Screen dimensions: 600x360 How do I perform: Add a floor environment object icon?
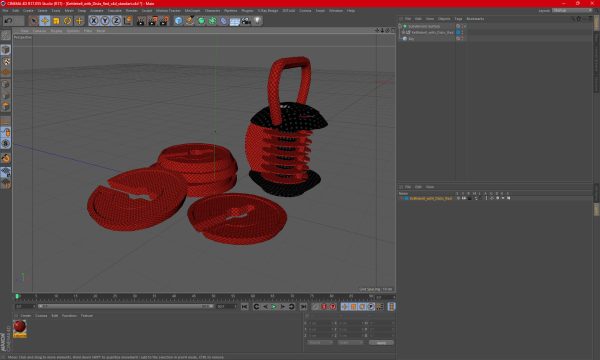pyautogui.click(x=235, y=21)
